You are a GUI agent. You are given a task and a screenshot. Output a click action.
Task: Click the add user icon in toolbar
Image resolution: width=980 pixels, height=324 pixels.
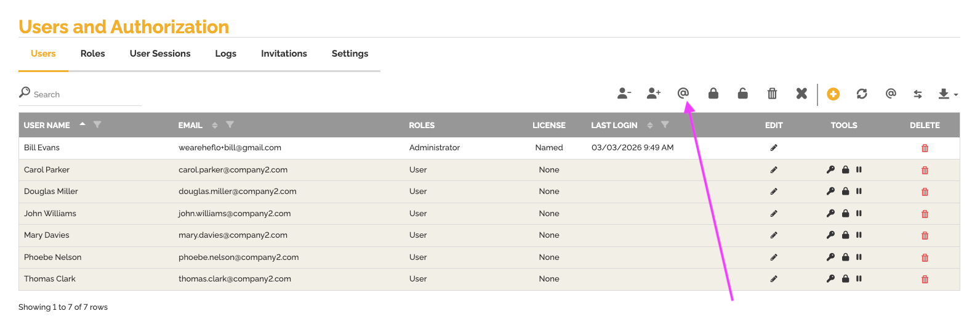click(x=653, y=94)
